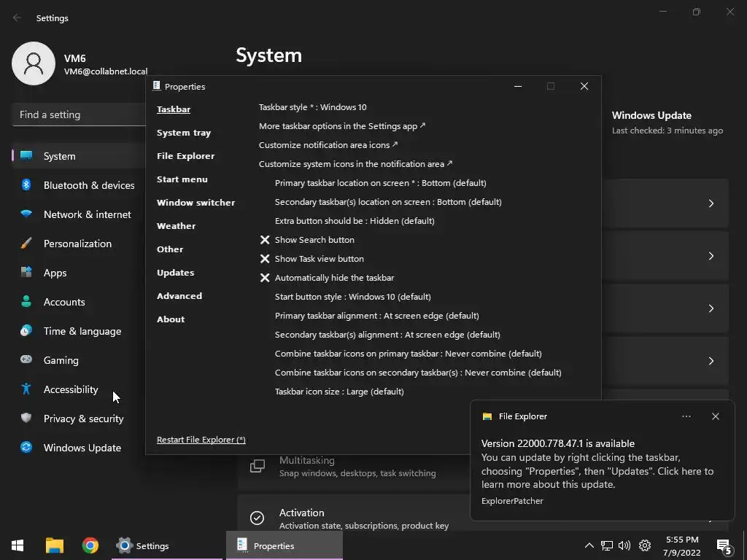Switch to System tray section
Viewport: 747px width, 560px height.
(x=183, y=133)
